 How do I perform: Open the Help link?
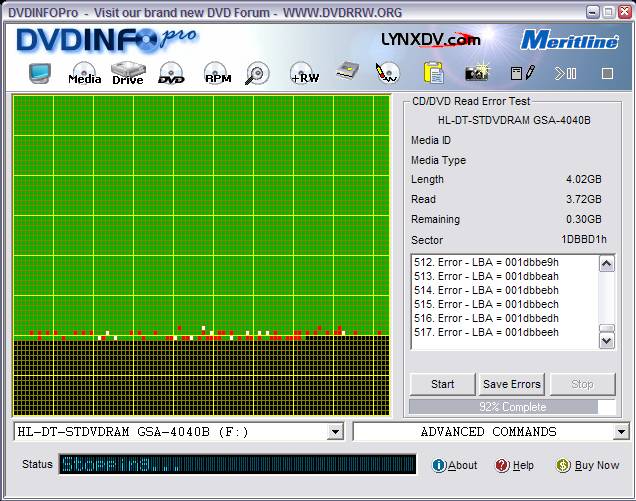coord(514,465)
